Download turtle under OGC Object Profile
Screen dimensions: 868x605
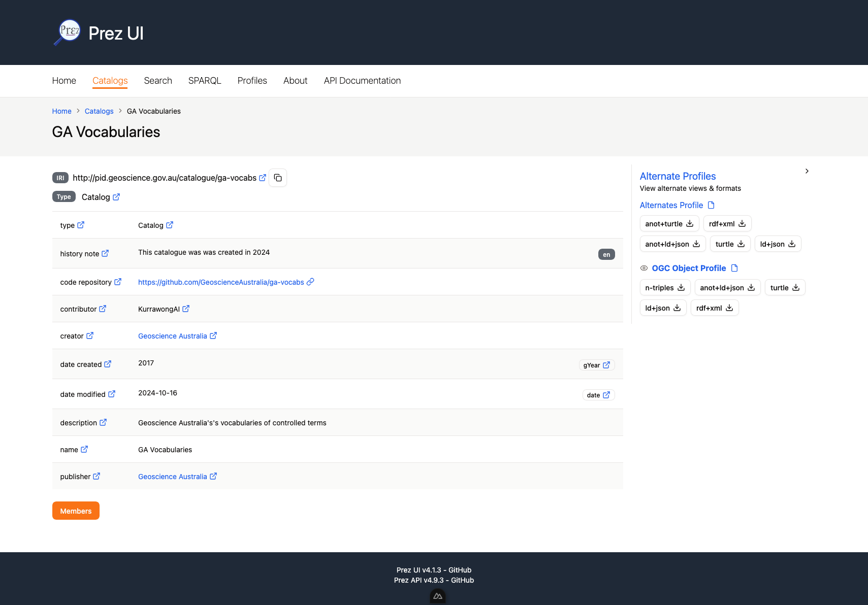785,287
